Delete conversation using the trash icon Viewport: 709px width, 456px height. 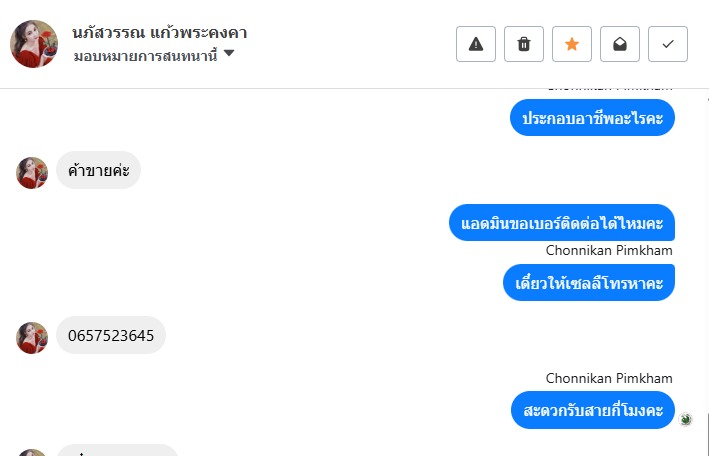(524, 44)
